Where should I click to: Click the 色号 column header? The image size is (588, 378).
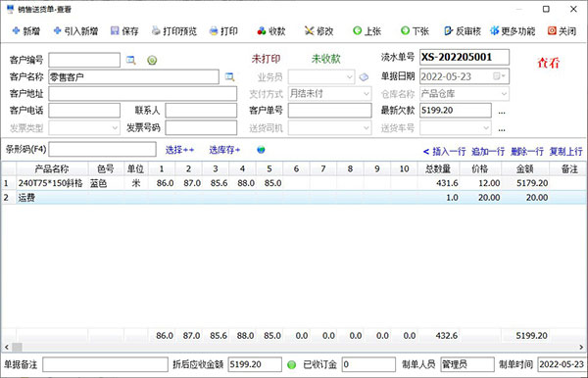[x=106, y=169]
